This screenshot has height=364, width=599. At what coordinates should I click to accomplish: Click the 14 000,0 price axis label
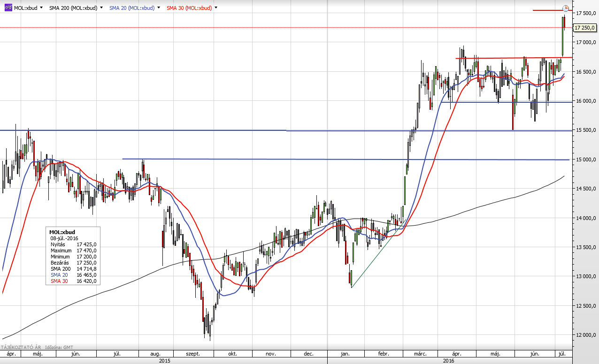[x=585, y=218]
